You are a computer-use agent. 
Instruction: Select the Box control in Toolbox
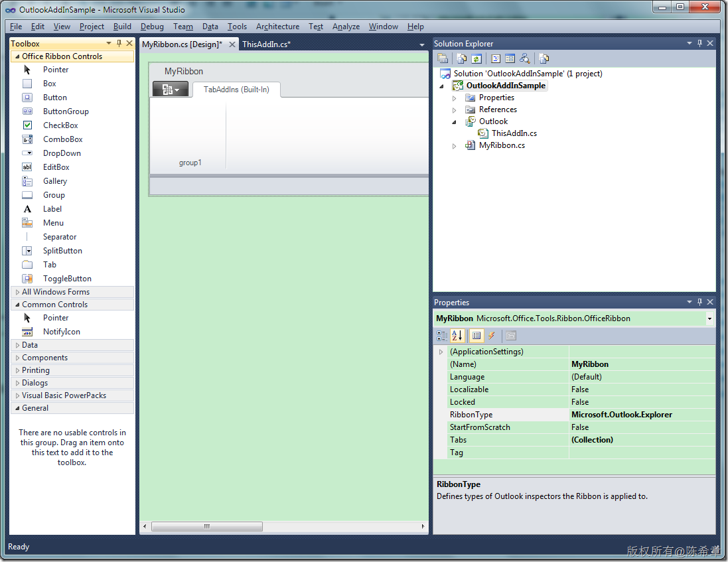coord(49,84)
